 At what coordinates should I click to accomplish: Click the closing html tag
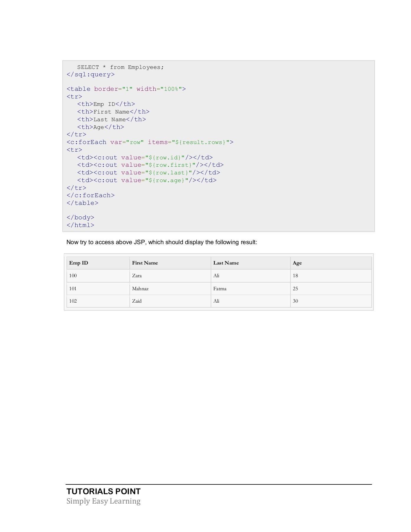80,225
